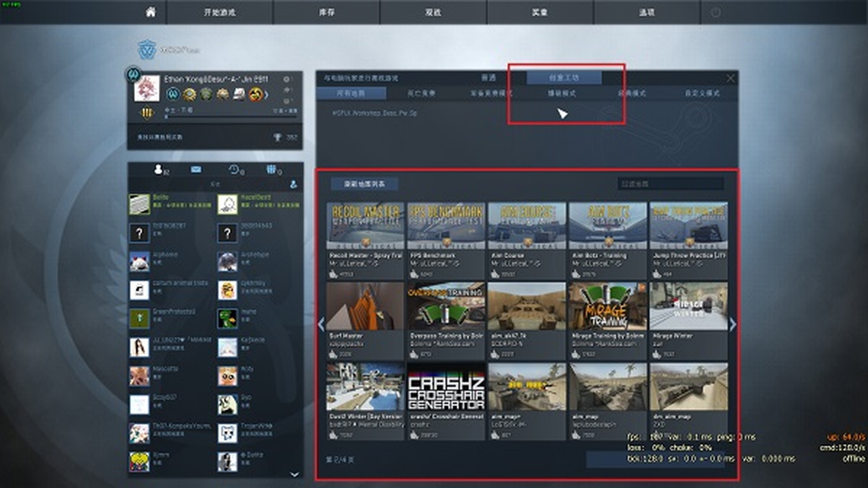Open the envelope messages icon
The width and height of the screenshot is (868, 488).
point(196,169)
